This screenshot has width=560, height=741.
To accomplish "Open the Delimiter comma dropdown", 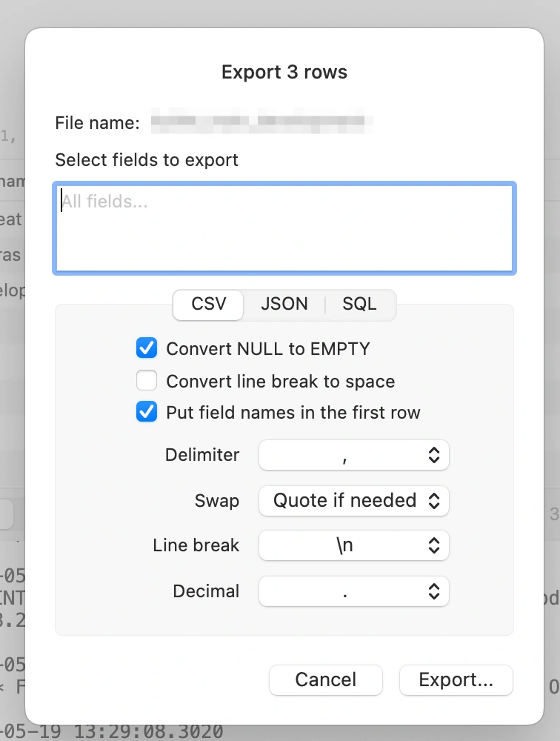I will coord(353,455).
